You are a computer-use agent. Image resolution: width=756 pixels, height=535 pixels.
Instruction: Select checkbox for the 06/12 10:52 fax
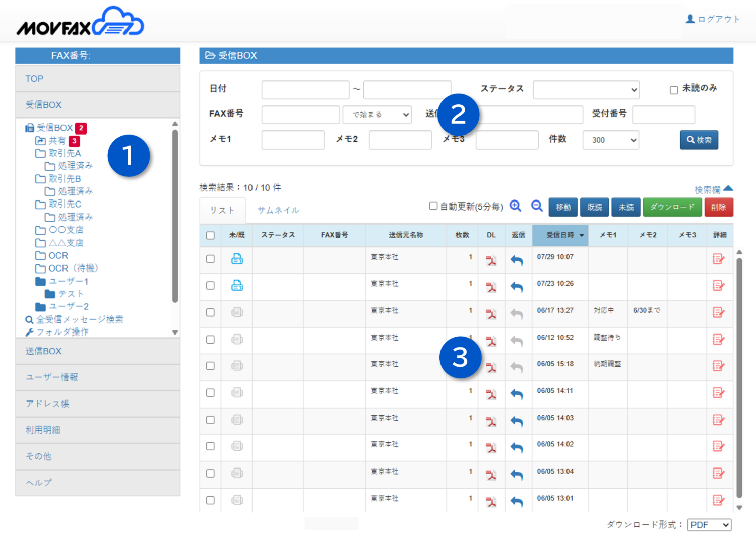tap(210, 339)
